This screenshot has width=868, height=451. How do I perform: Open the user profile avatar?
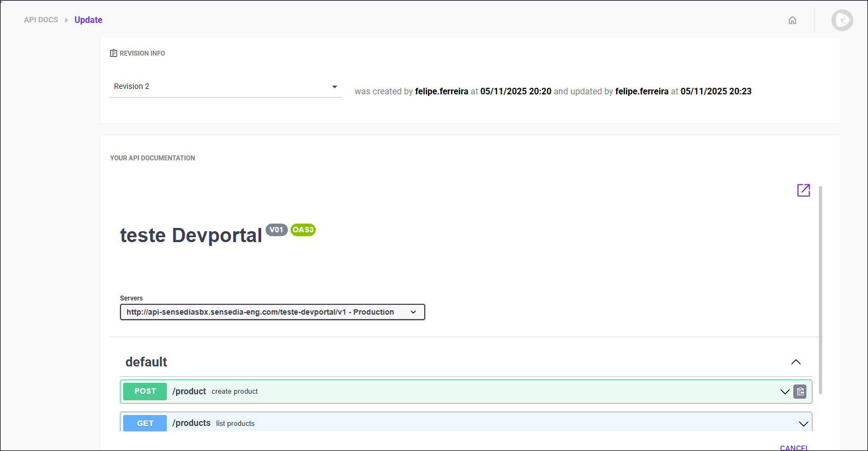[842, 20]
